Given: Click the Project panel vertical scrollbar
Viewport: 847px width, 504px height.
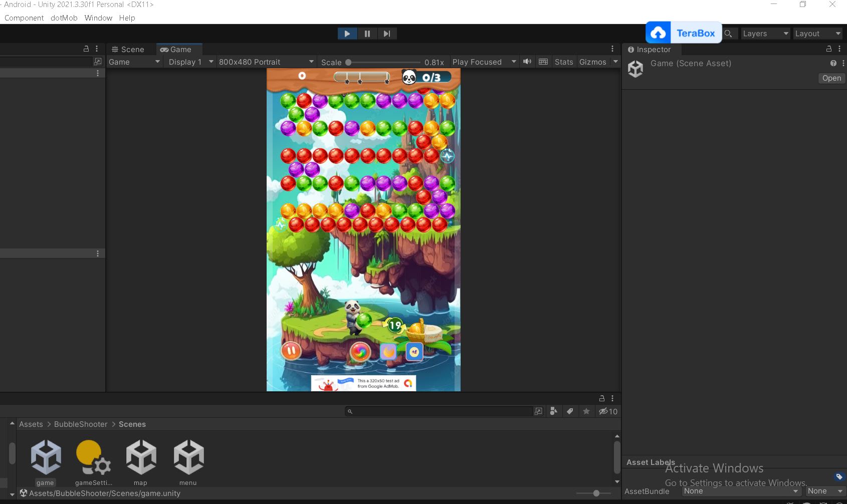Looking at the screenshot, I should pos(617,457).
